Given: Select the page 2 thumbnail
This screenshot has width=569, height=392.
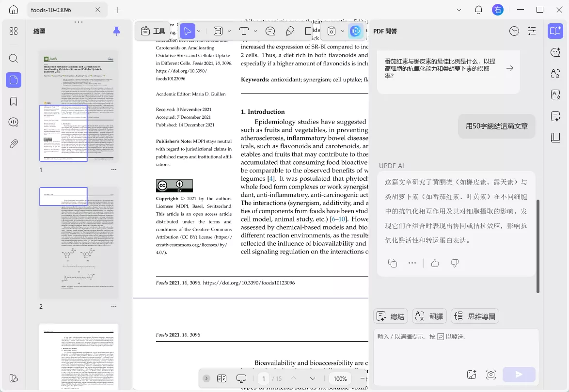Looking at the screenshot, I should pos(79,243).
